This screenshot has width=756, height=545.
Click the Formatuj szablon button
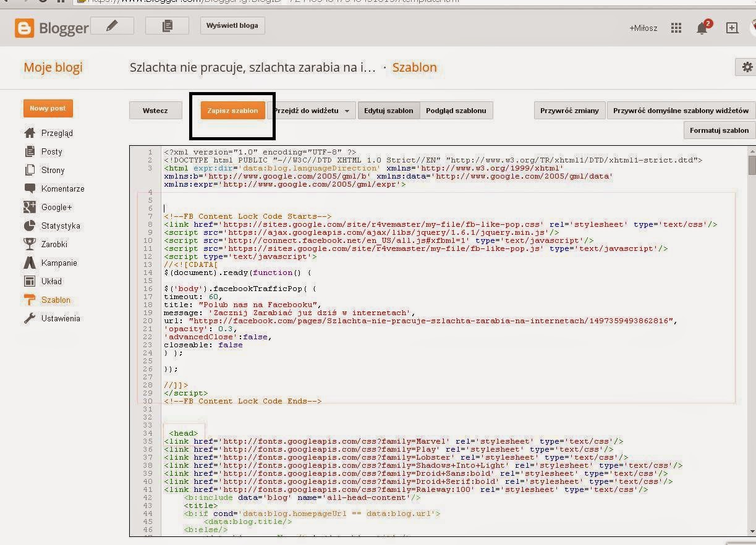pos(719,130)
